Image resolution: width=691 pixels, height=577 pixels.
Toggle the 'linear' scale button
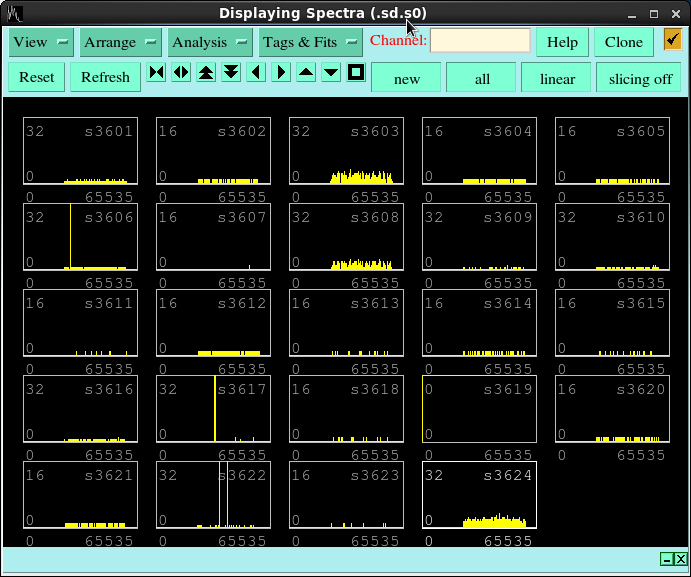pos(557,78)
